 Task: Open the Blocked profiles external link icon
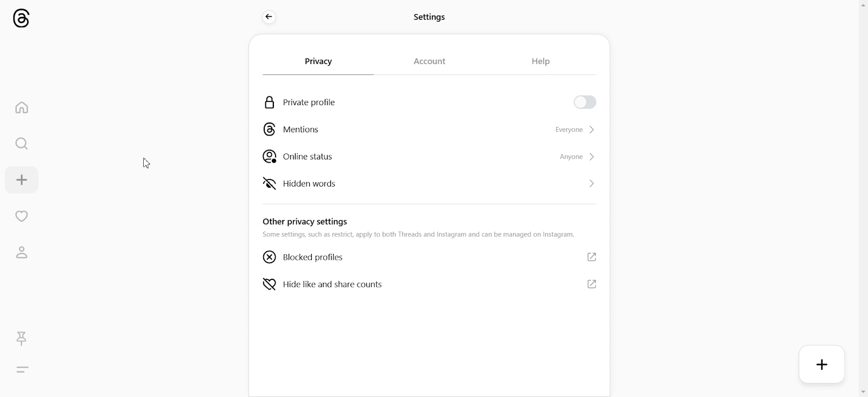point(591,257)
